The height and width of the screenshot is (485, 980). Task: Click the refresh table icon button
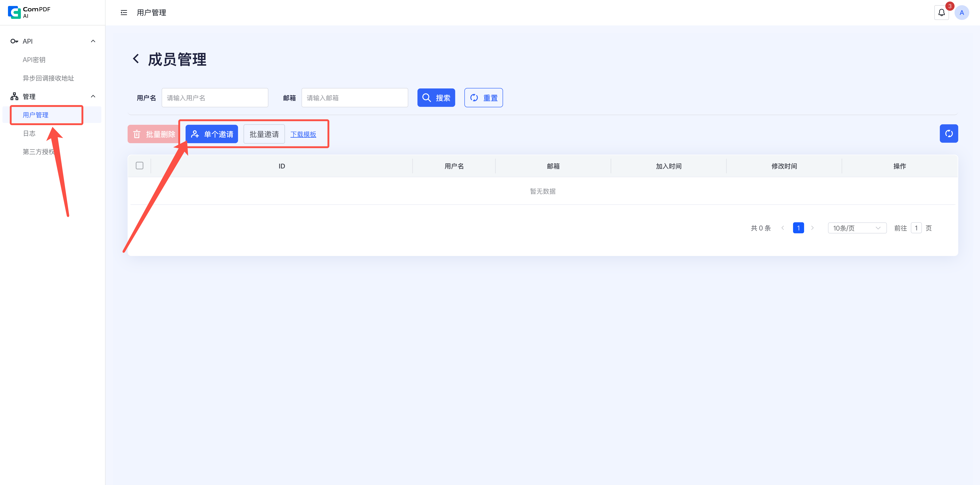(949, 133)
